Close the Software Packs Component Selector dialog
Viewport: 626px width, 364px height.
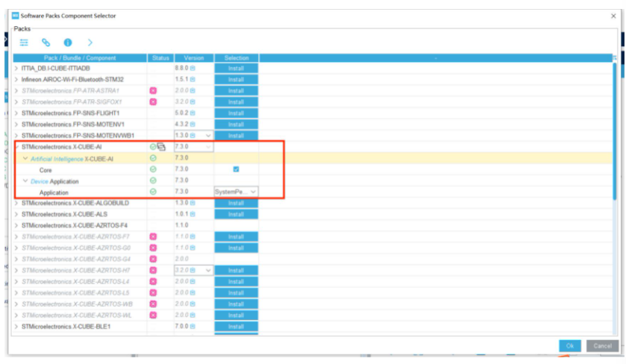click(613, 16)
